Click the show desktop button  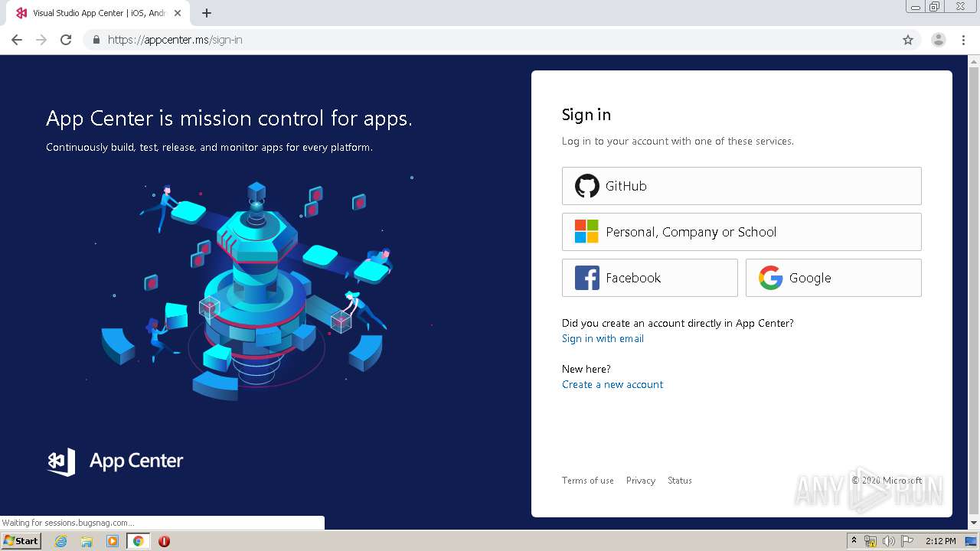click(971, 541)
